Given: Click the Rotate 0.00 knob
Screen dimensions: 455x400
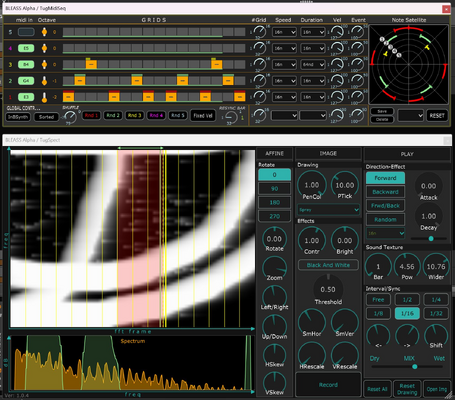Looking at the screenshot, I should 274,239.
